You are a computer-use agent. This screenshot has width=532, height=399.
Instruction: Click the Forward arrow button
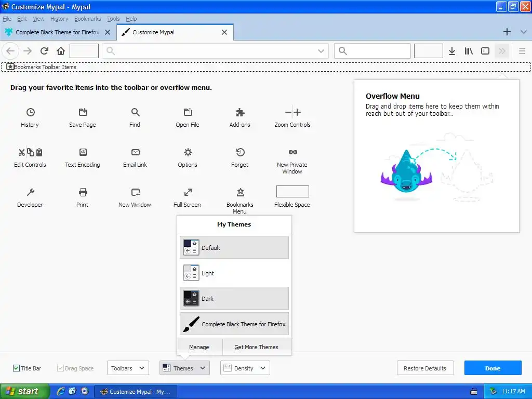coord(28,51)
